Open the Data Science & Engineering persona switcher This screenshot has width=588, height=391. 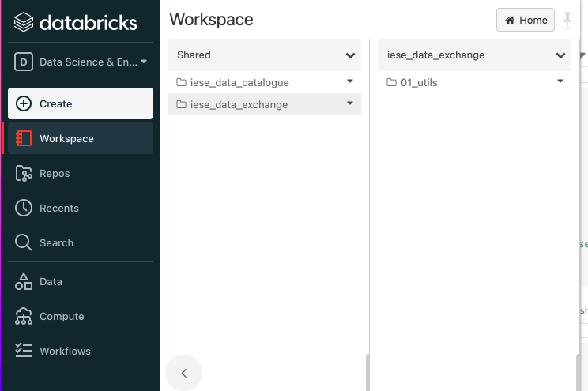coord(80,62)
